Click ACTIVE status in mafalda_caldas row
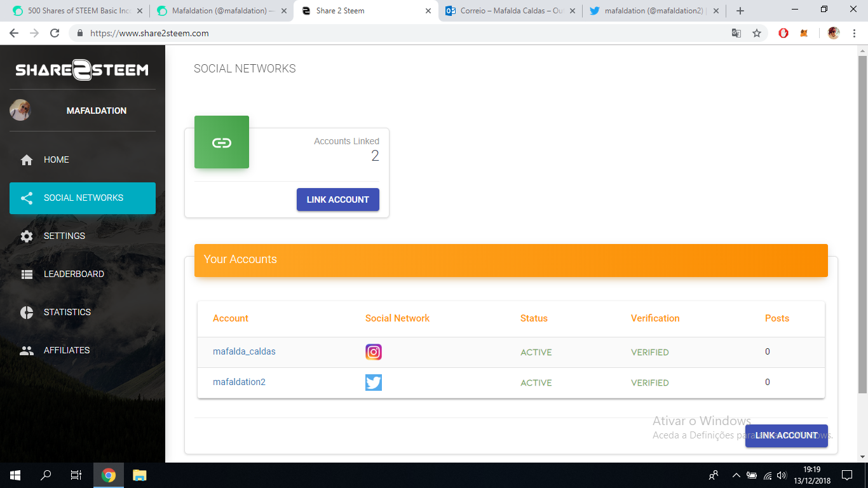The width and height of the screenshot is (868, 488). coord(536,352)
